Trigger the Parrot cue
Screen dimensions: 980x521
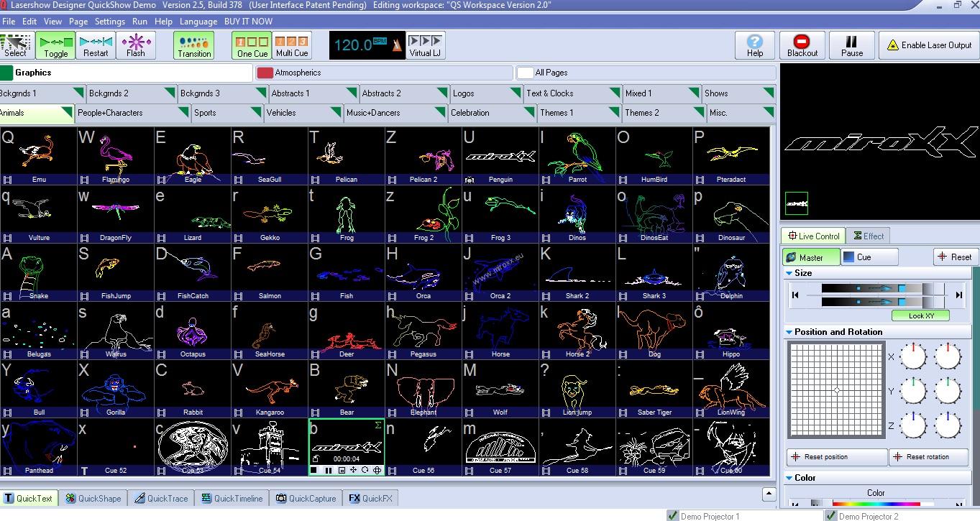577,156
